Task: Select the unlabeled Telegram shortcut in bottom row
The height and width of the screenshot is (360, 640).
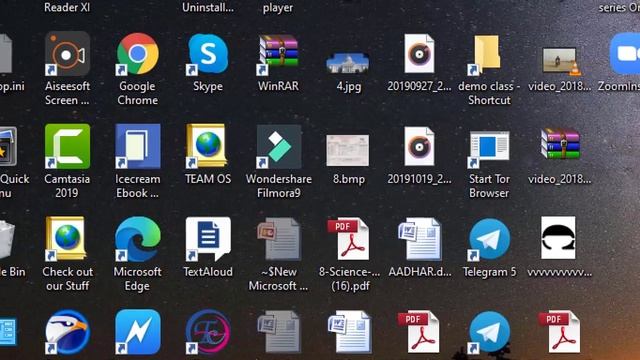Action: tap(489, 332)
